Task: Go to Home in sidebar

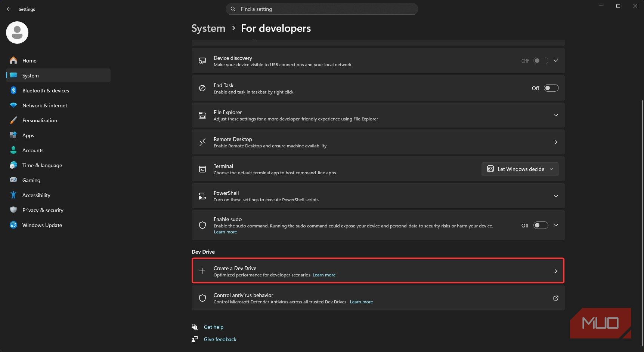Action: [x=58, y=60]
